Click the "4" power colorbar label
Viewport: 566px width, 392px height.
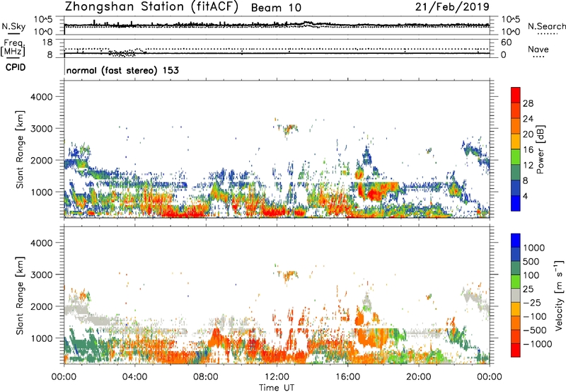(x=525, y=197)
